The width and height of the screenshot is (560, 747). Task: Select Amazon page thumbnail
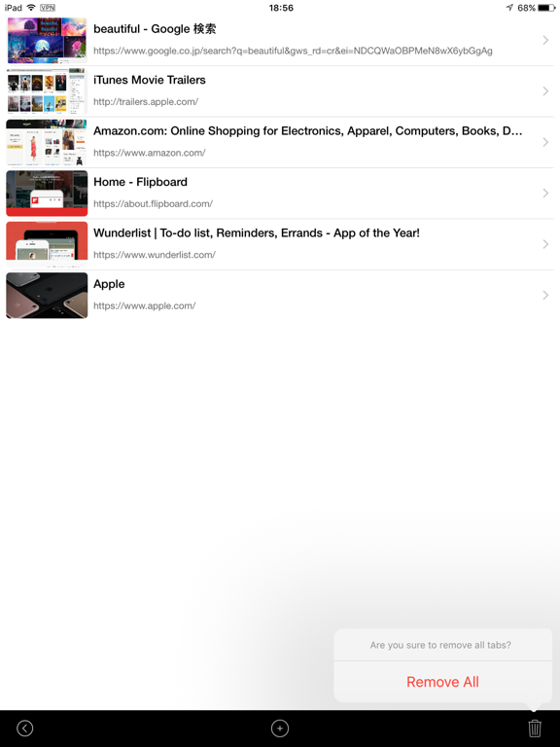click(x=47, y=142)
